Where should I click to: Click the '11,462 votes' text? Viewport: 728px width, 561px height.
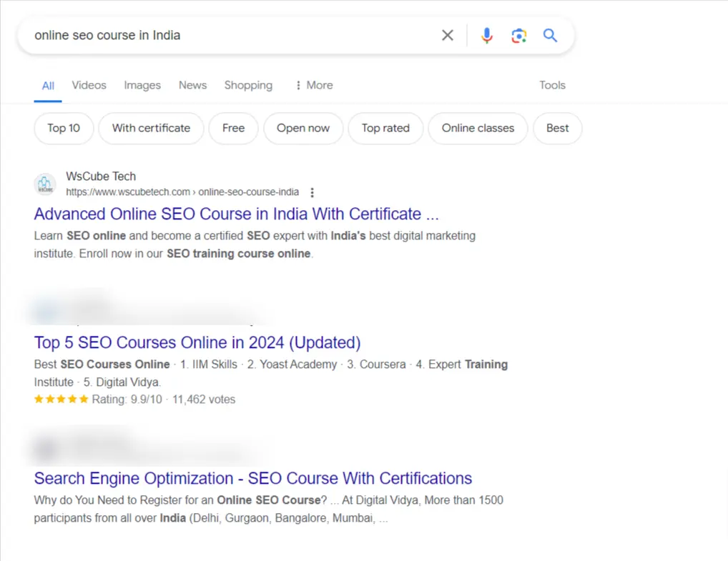(204, 399)
